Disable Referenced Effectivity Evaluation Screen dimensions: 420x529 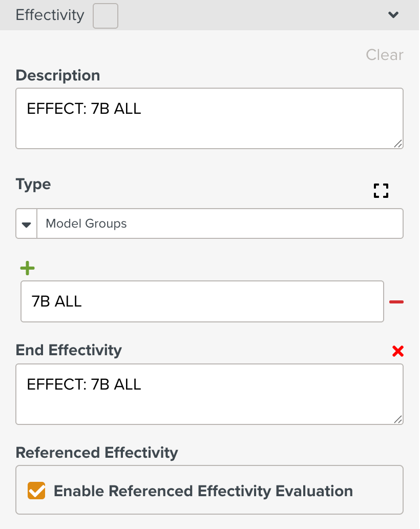[x=36, y=491]
